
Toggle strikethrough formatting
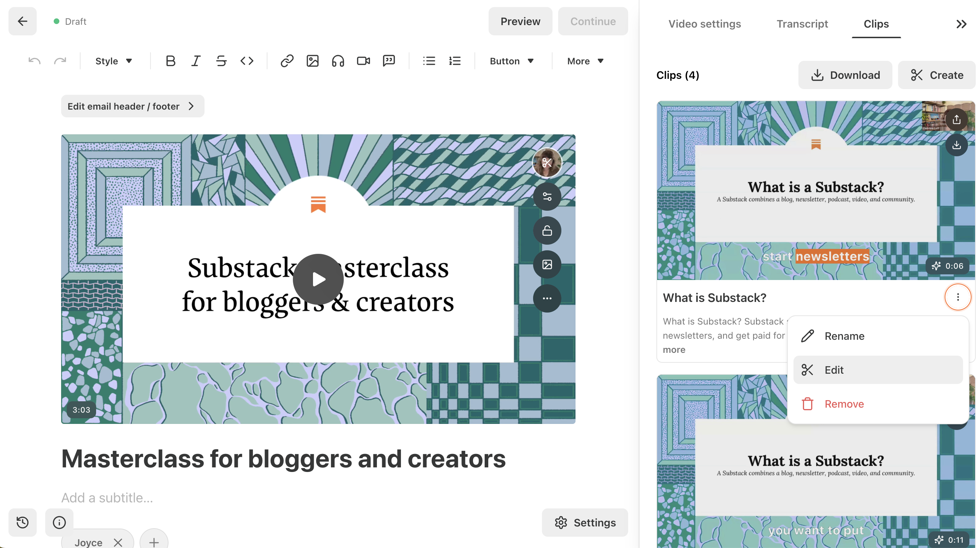[x=221, y=61]
